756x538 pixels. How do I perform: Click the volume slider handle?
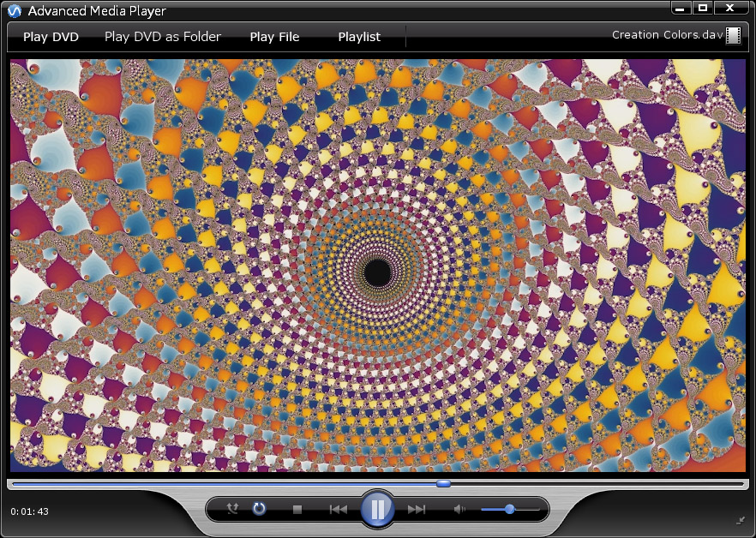pyautogui.click(x=509, y=509)
